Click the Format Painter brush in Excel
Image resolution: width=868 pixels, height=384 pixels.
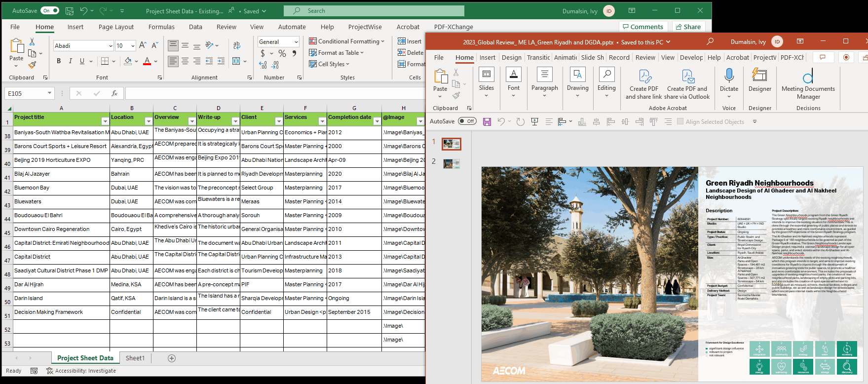(x=32, y=65)
